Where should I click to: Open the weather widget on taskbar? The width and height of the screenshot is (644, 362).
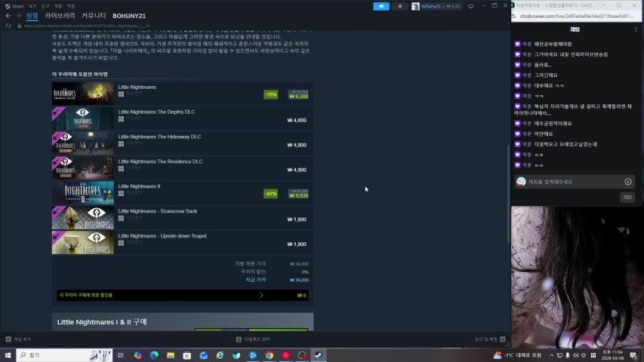(x=517, y=355)
